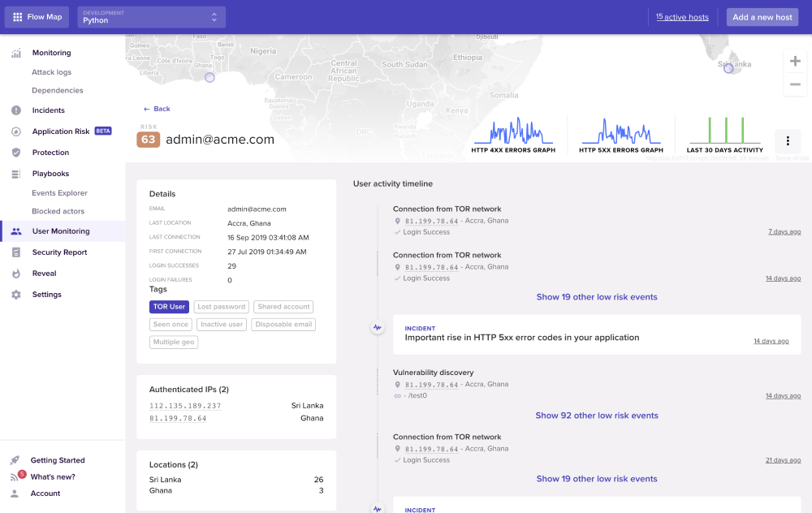Open the Events Explorer menu item
Viewport: 812px width, 513px height.
[59, 193]
